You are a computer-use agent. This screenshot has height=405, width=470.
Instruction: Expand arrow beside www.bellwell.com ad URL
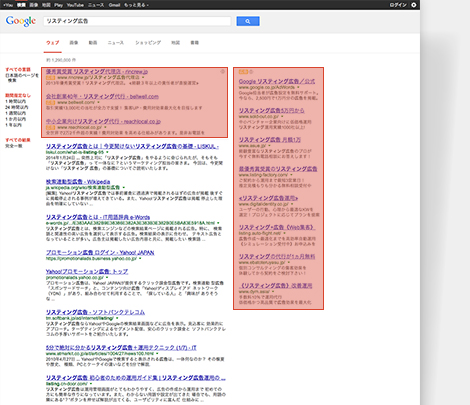click(x=98, y=102)
